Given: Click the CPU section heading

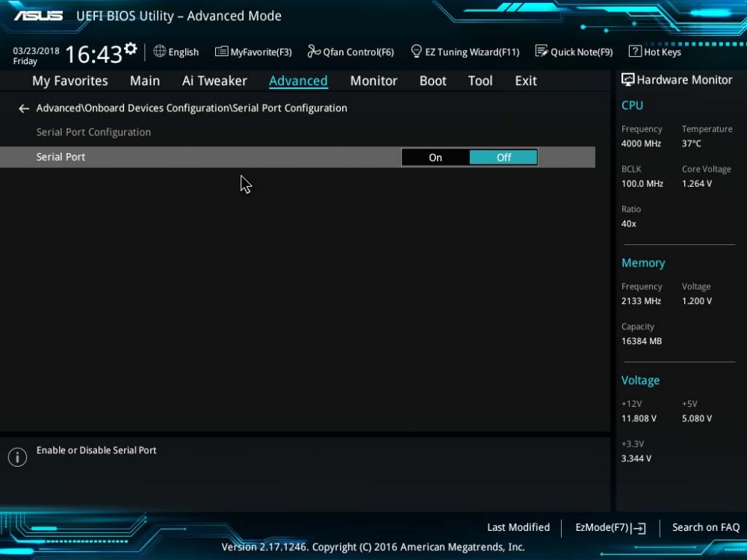Looking at the screenshot, I should tap(632, 105).
